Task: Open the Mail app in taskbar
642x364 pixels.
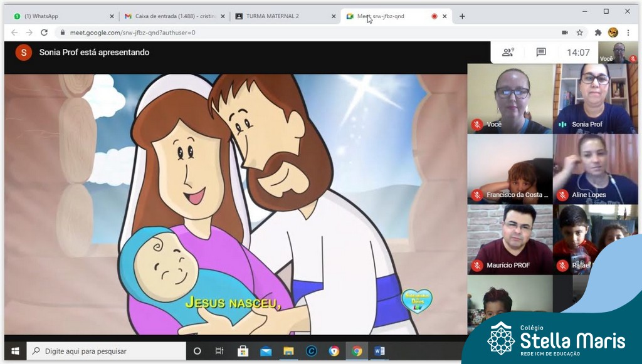Action: (266, 351)
